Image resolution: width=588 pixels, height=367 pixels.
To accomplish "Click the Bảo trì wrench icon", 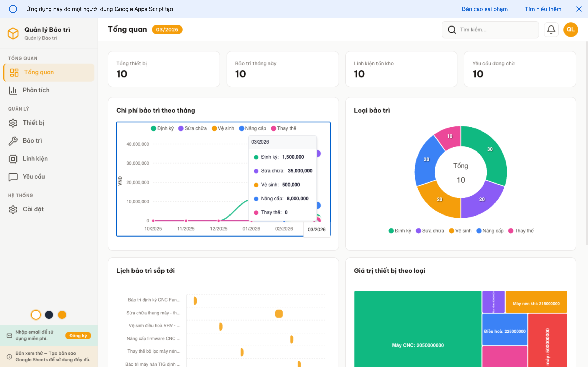I will (x=13, y=140).
